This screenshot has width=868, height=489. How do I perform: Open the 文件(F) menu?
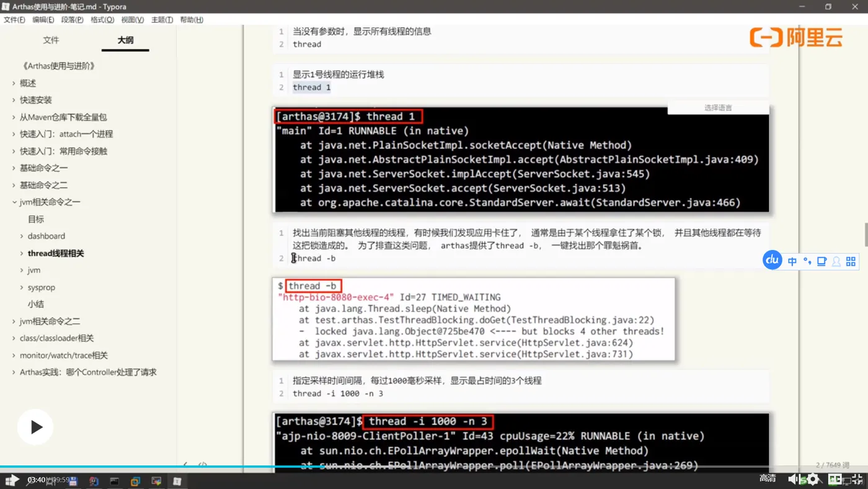pos(14,20)
